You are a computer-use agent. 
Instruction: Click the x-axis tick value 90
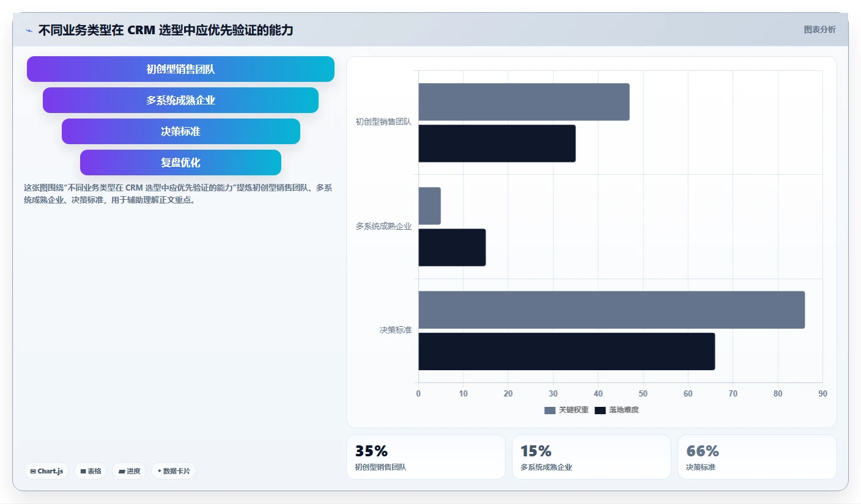822,393
